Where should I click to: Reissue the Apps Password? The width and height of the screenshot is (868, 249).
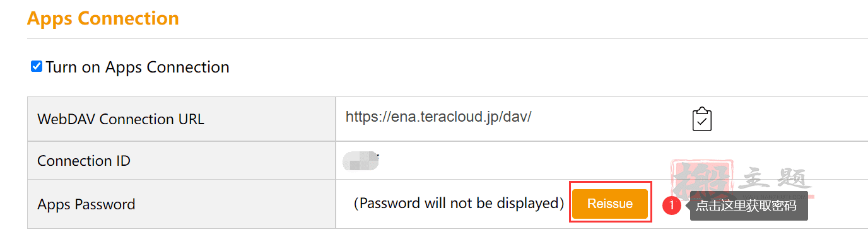(x=610, y=204)
